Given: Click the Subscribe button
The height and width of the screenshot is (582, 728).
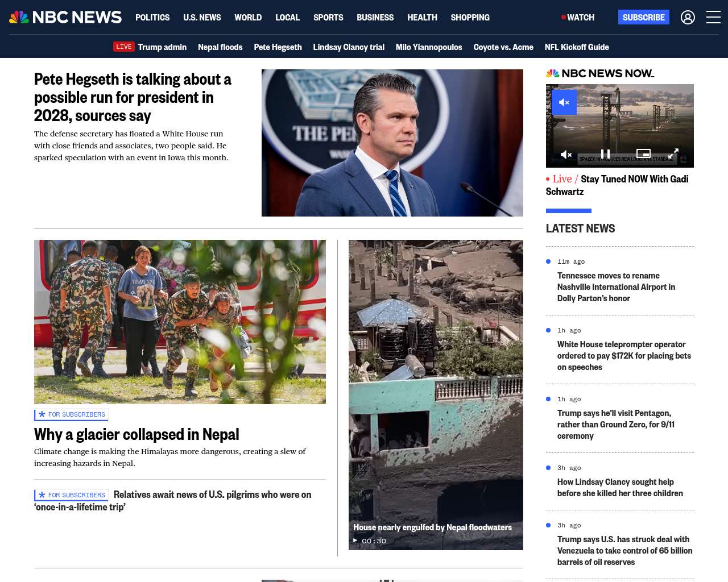Looking at the screenshot, I should (x=644, y=17).
